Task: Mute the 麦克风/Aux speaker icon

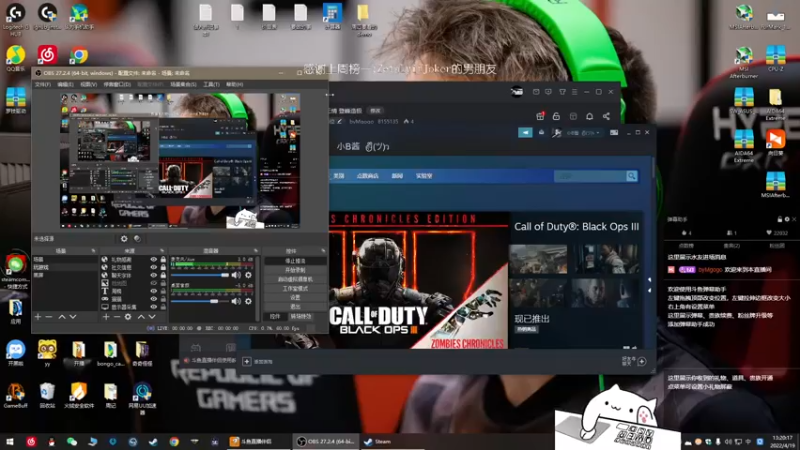Action: click(236, 275)
